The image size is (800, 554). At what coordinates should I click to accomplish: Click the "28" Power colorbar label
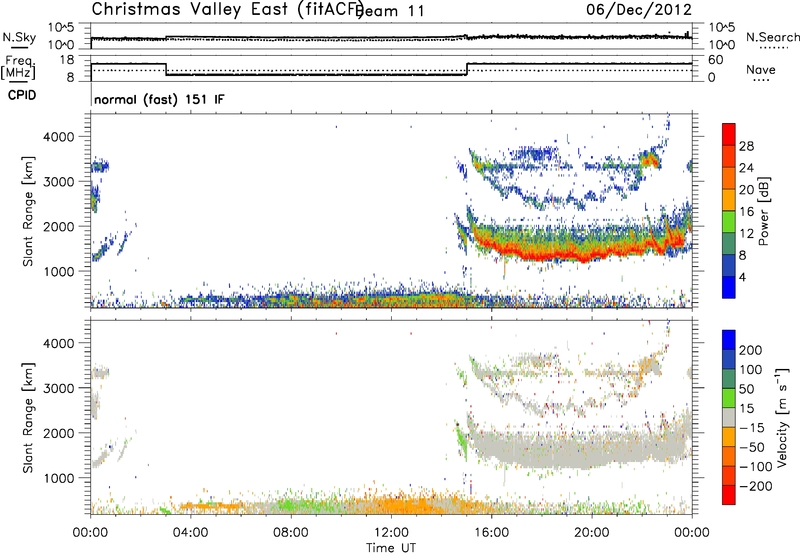tap(746, 146)
